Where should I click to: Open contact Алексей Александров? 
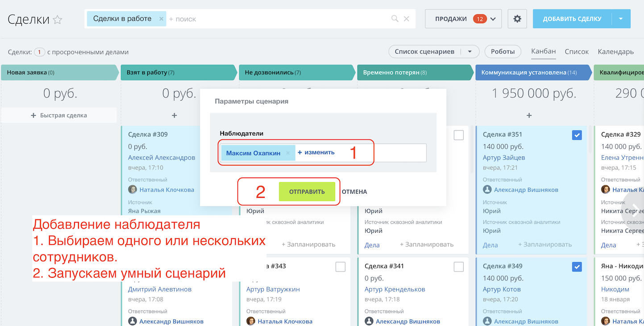[x=162, y=158]
